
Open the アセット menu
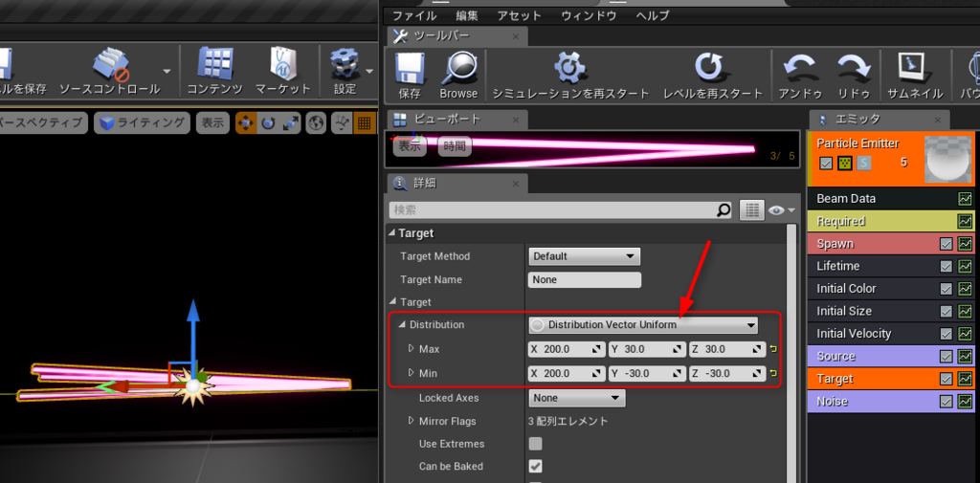520,15
